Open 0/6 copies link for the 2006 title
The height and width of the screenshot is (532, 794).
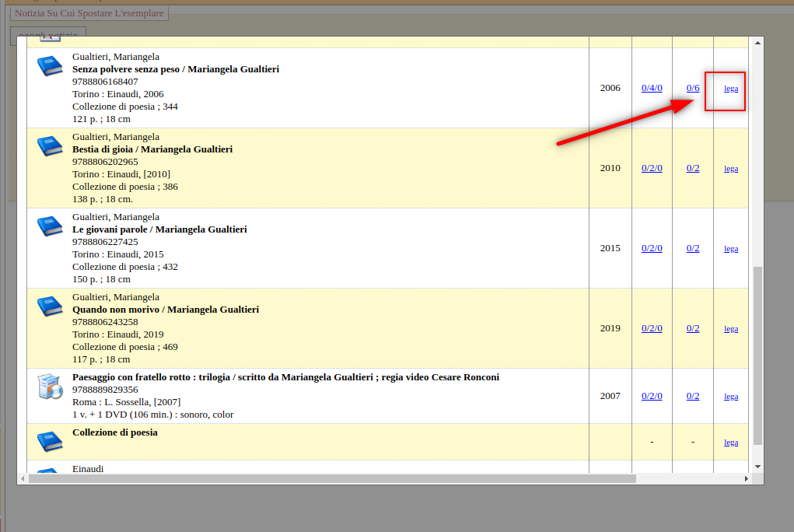693,88
